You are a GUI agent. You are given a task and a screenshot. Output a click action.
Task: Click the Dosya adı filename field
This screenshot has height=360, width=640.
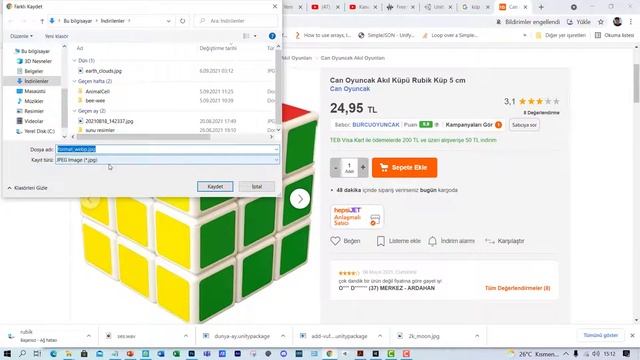(167, 149)
